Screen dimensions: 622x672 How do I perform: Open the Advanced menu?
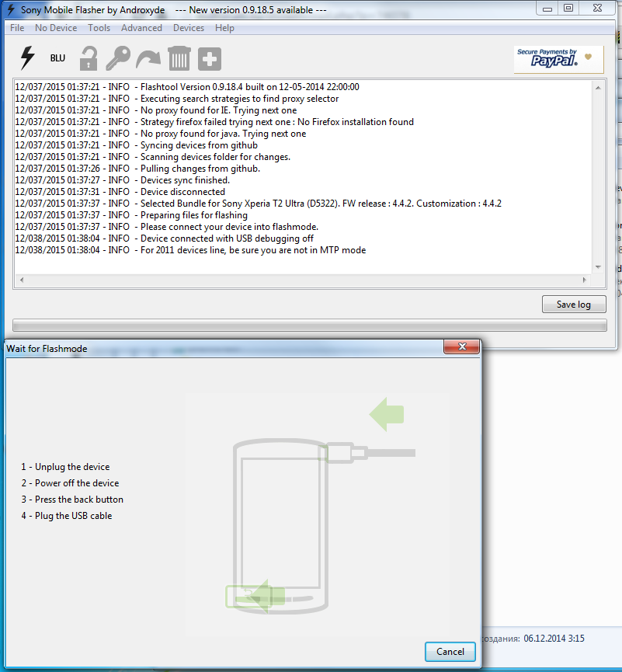141,28
